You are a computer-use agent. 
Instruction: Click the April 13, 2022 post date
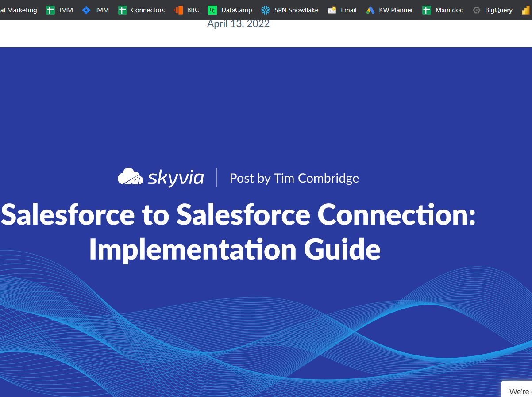pyautogui.click(x=238, y=24)
